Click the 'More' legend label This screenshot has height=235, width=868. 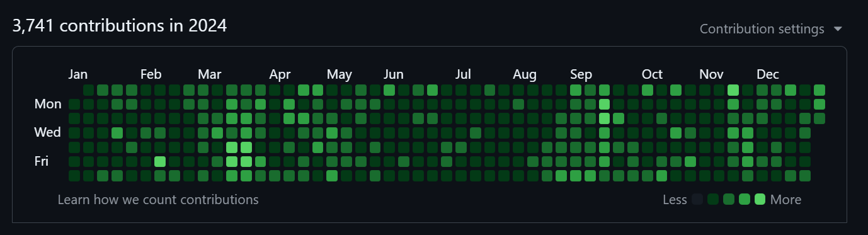785,200
